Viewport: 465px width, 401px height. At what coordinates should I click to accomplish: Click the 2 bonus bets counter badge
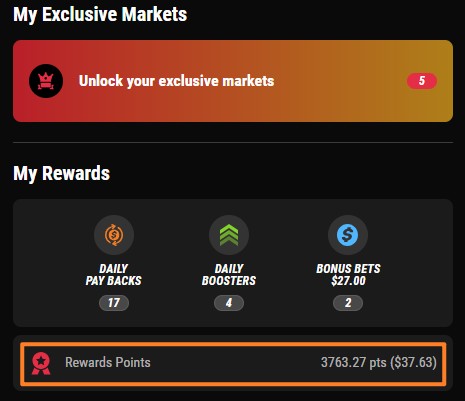click(348, 303)
